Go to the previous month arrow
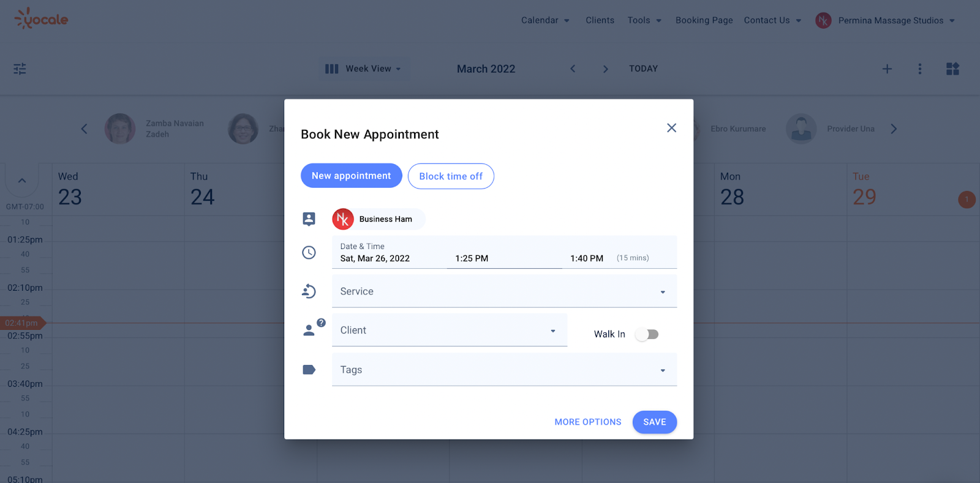Viewport: 980px width, 483px height. 573,69
